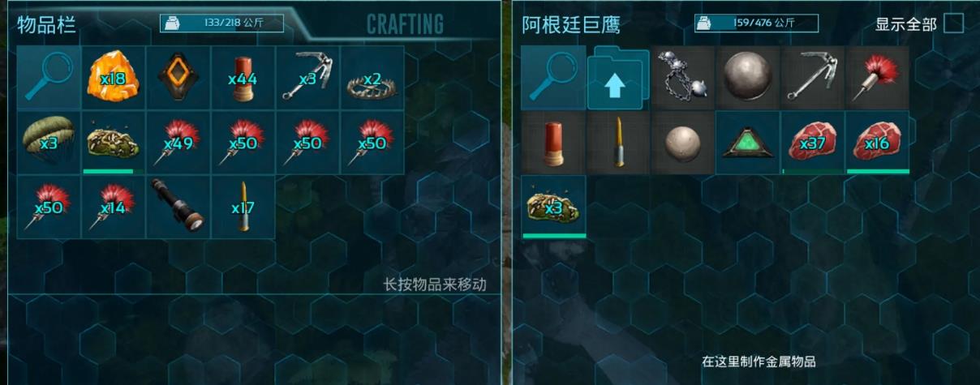Image resolution: width=980 pixels, height=385 pixels.
Task: Select the raw meat x16 stack
Action: tap(878, 143)
